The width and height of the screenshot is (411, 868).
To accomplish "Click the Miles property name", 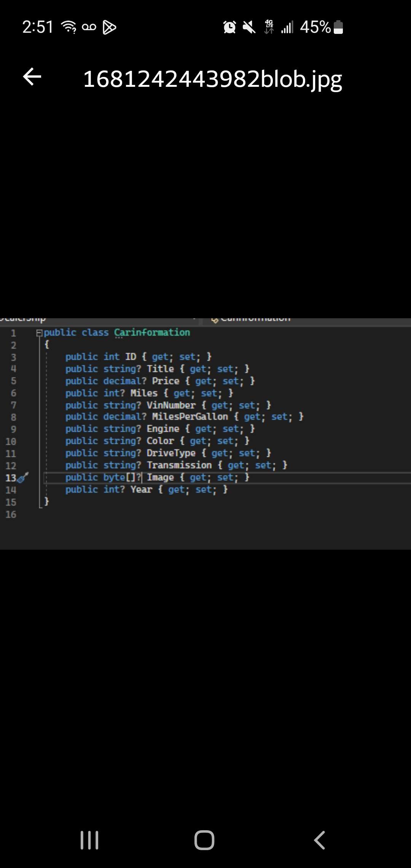I will 144,393.
